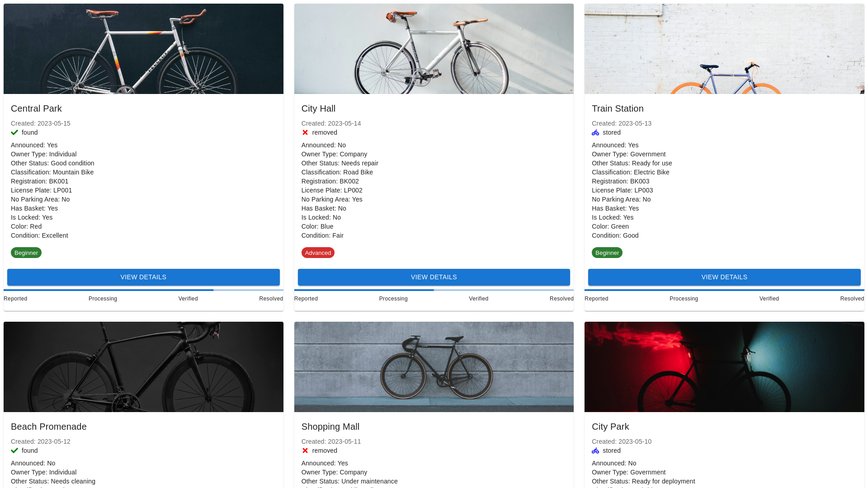Screen dimensions: 868x488
Task: Click the stored bike icon on Train Station
Action: coord(595,132)
